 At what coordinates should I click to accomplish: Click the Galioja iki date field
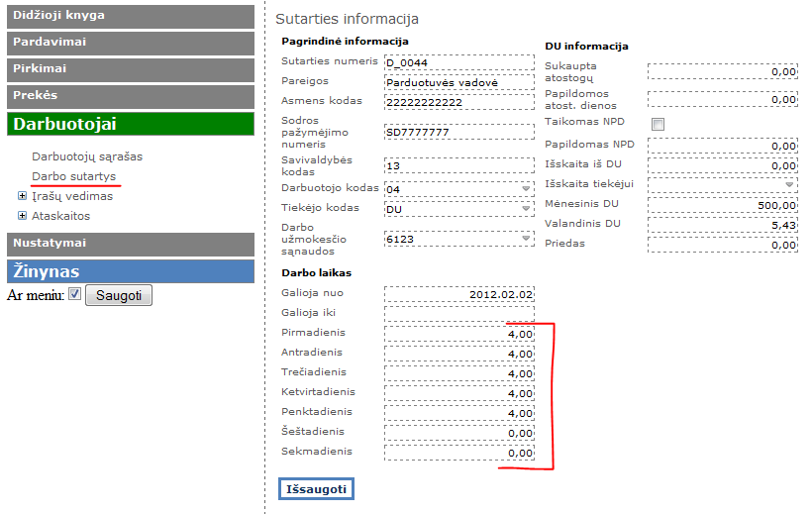(x=458, y=313)
